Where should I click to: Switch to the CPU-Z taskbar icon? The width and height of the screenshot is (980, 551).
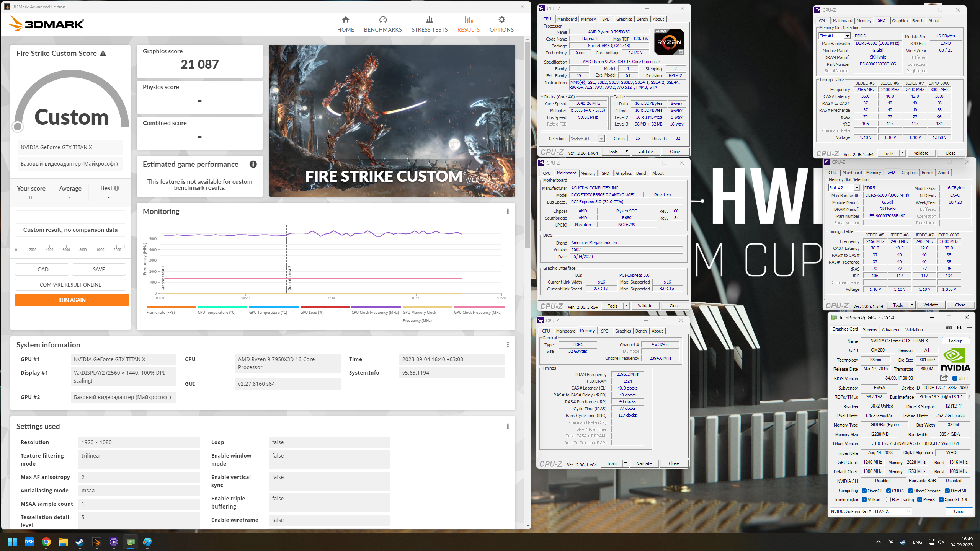(x=113, y=542)
